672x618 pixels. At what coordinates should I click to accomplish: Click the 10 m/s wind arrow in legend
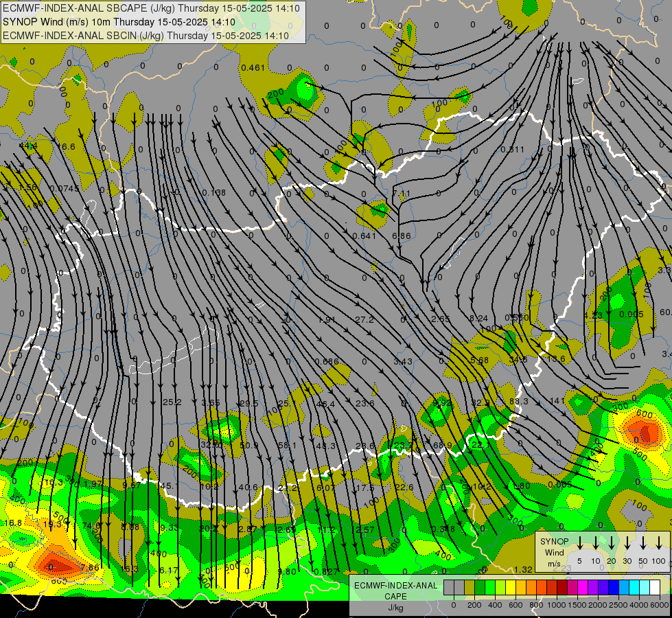click(596, 543)
